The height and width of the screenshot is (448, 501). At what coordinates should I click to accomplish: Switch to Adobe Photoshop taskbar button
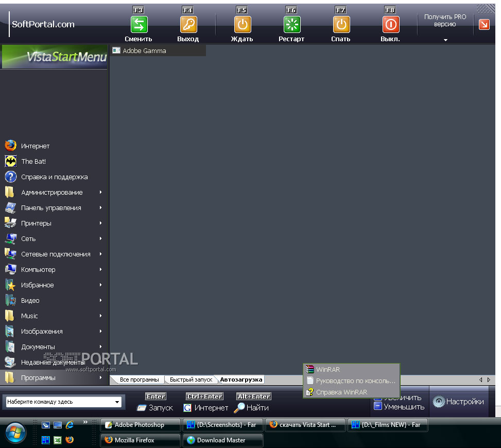click(141, 425)
